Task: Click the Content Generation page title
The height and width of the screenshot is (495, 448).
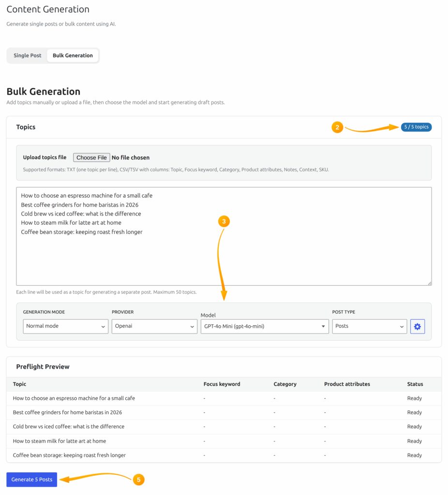Action: pyautogui.click(x=48, y=10)
